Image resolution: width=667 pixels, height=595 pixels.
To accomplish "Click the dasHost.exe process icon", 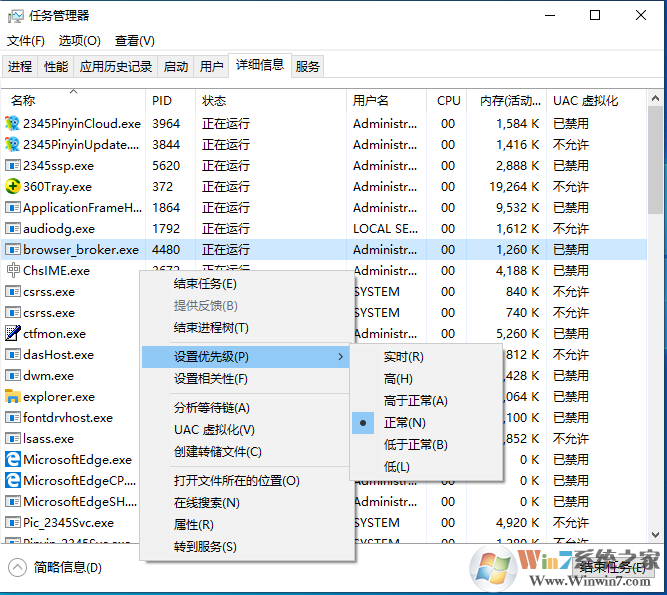I will coord(13,354).
